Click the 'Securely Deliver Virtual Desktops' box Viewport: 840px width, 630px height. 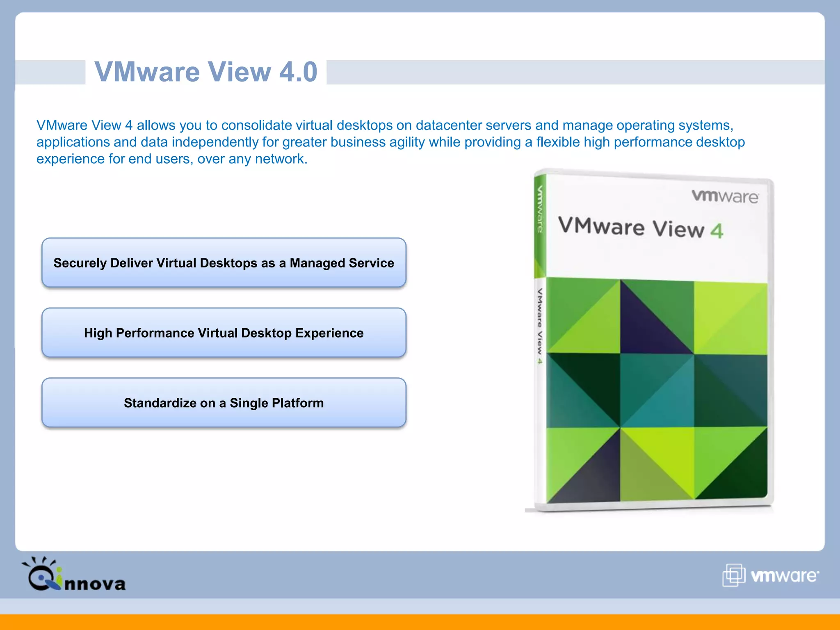224,262
